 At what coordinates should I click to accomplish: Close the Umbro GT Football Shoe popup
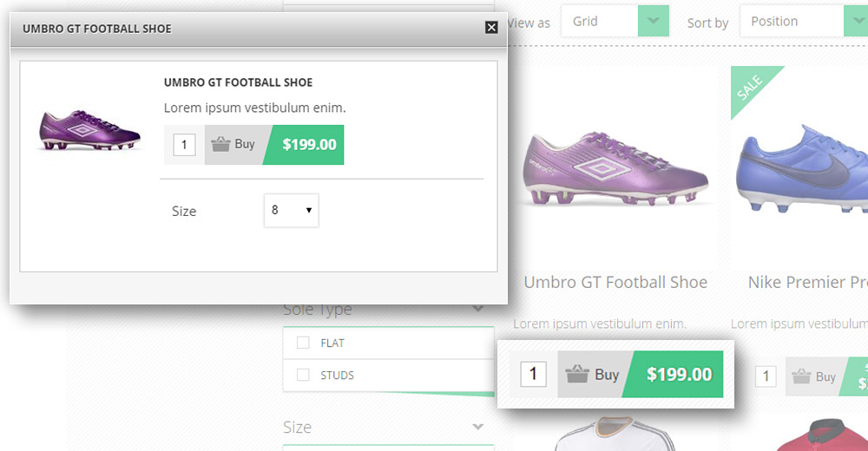[491, 28]
